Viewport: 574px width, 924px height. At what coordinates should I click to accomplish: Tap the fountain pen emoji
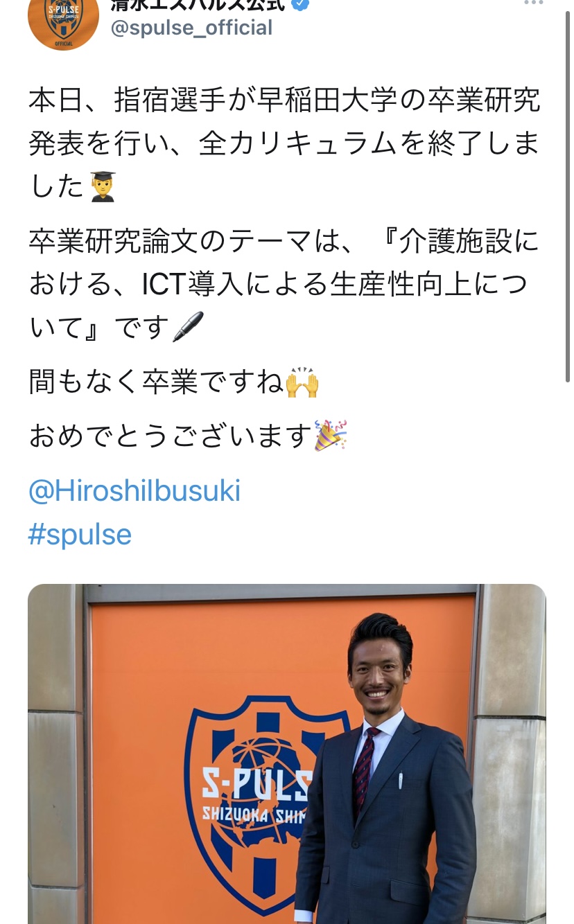[188, 326]
